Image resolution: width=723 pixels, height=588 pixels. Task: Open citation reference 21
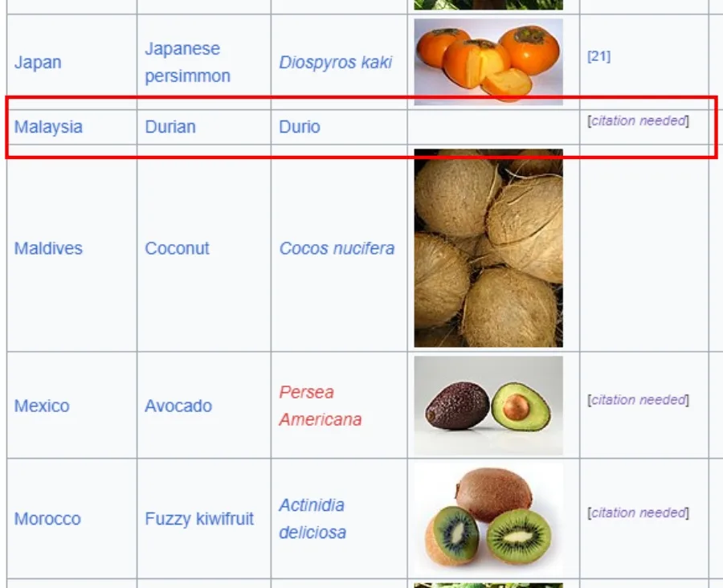[598, 56]
